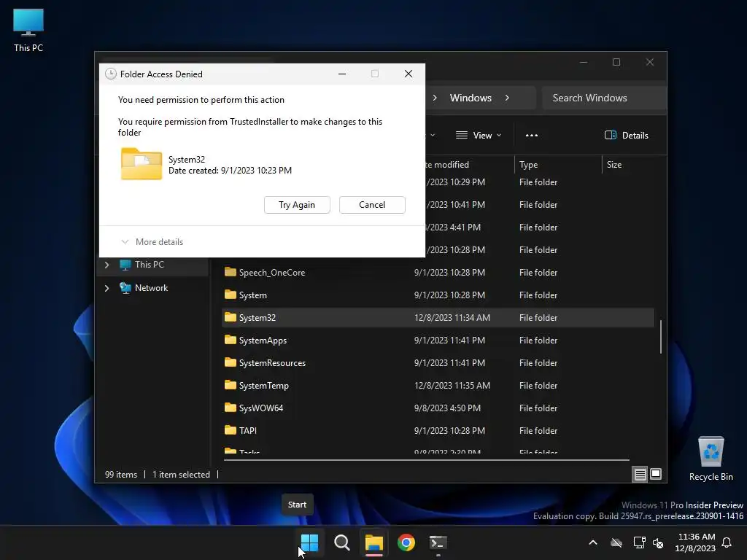Expand chevron before Windows breadcrumb
The width and height of the screenshot is (747, 560).
pos(435,98)
